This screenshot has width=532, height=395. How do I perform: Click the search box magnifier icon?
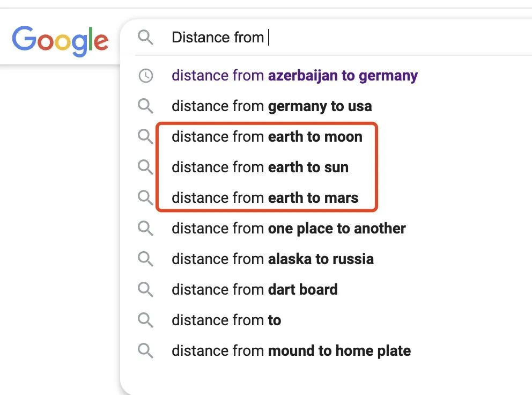pos(145,38)
